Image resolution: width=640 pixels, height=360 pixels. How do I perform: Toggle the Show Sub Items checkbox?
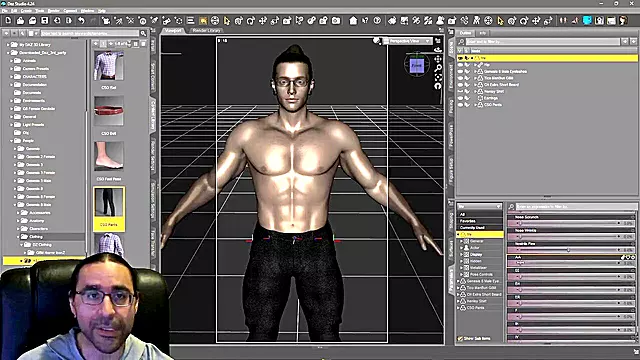[x=460, y=339]
